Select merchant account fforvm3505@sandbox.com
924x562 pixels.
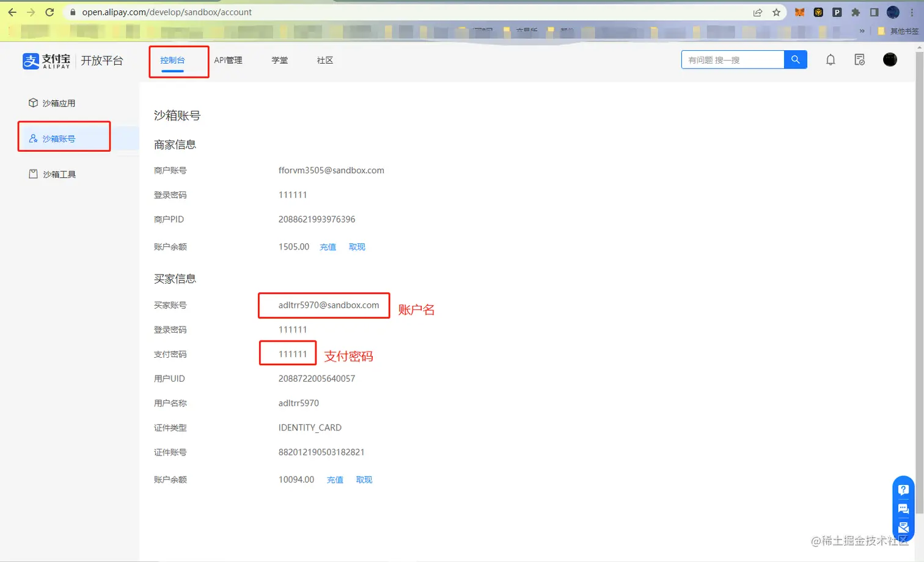(331, 171)
